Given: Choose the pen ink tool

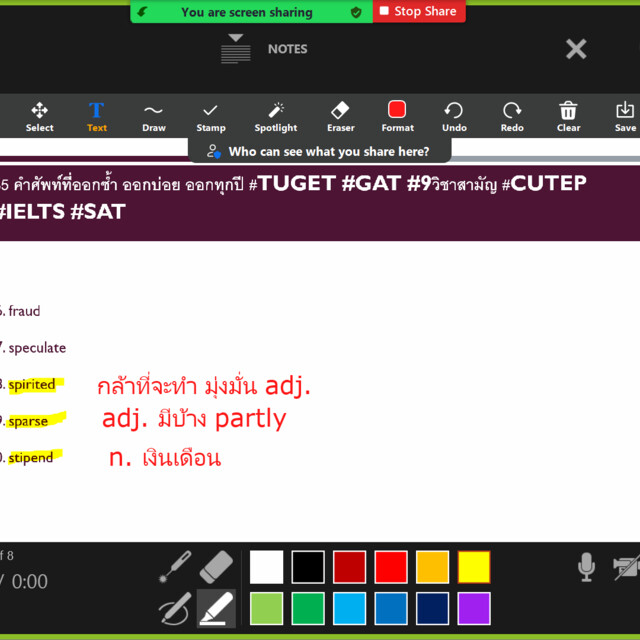Looking at the screenshot, I should pyautogui.click(x=175, y=609).
